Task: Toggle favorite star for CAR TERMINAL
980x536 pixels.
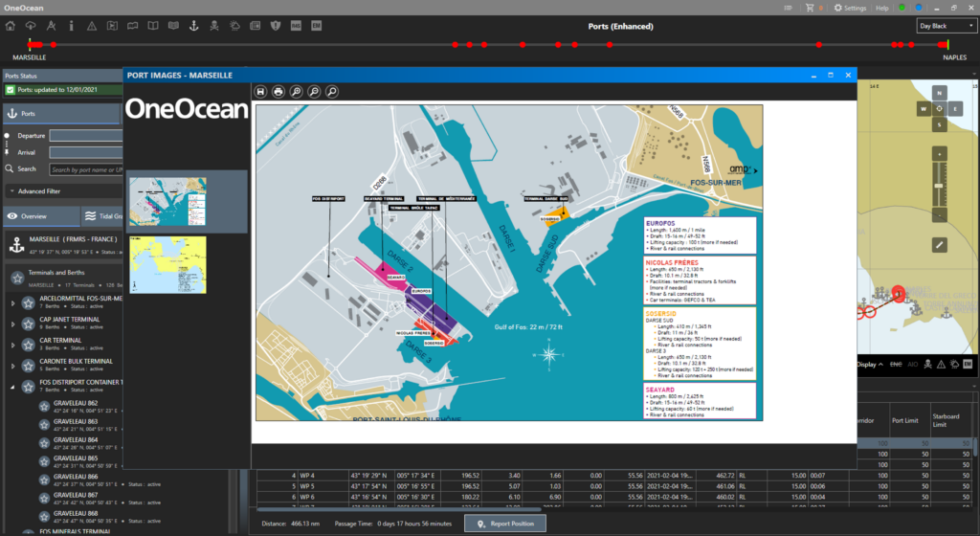Action: coord(28,345)
